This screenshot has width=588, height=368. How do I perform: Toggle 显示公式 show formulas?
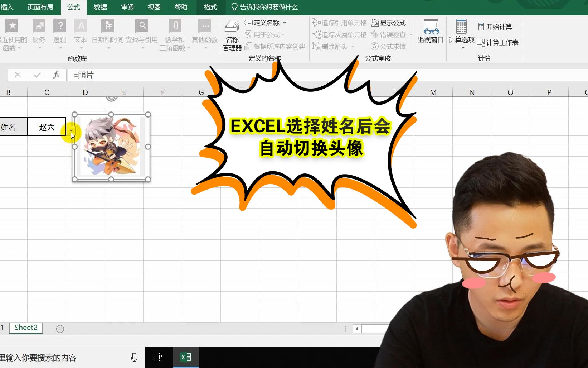point(388,23)
